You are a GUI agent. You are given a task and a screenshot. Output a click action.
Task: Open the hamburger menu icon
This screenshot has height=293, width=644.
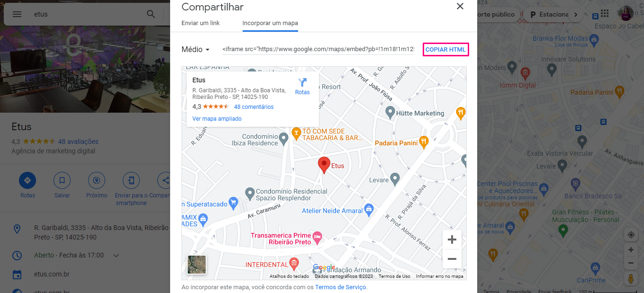(17, 14)
